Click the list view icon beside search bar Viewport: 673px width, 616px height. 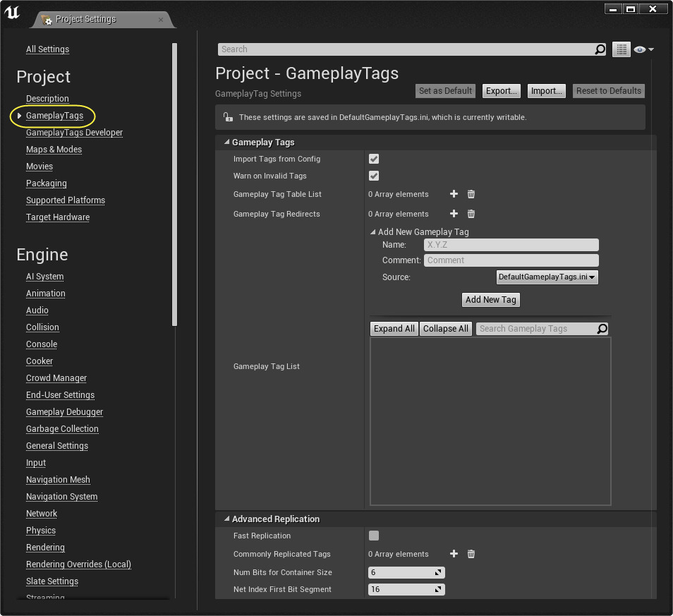pyautogui.click(x=621, y=49)
